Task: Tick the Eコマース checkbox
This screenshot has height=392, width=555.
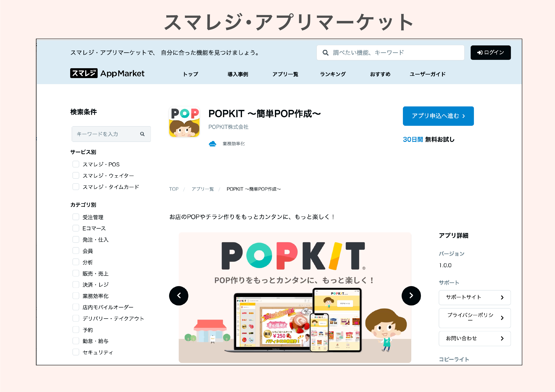Action: [76, 228]
